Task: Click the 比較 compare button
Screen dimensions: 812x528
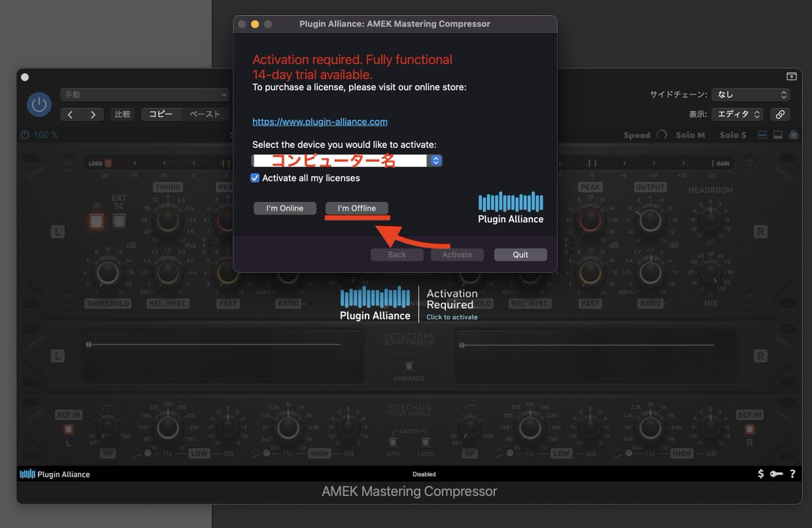Action: pos(122,114)
